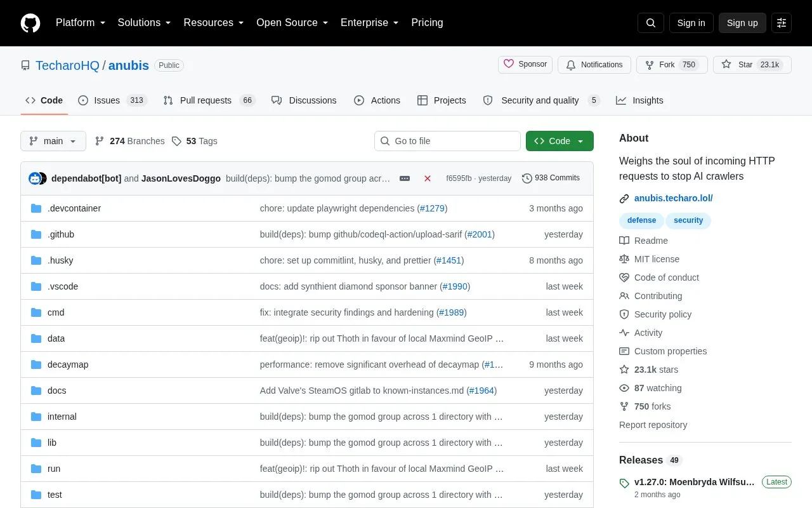Click the Sign in link
Screen dimensions: 812x508
(691, 23)
